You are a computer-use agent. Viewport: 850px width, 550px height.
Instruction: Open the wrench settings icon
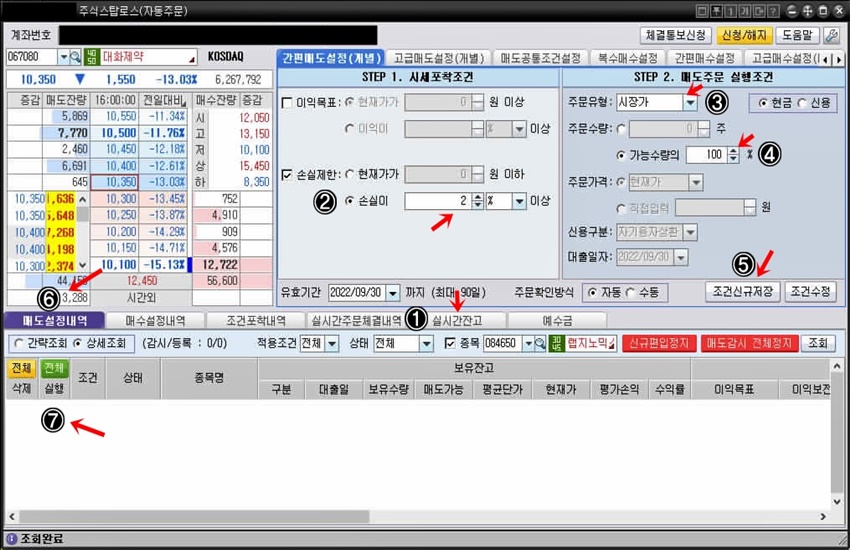click(x=832, y=36)
